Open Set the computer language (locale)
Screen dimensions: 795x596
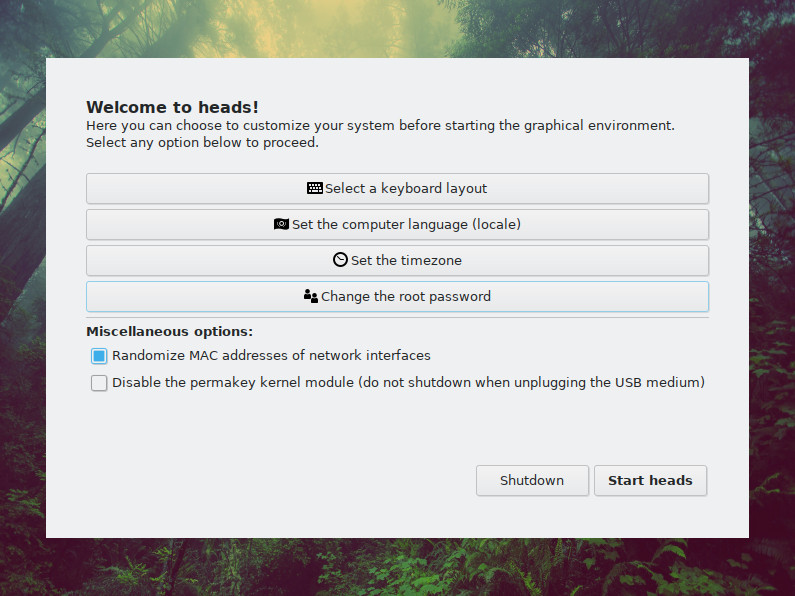click(x=398, y=225)
